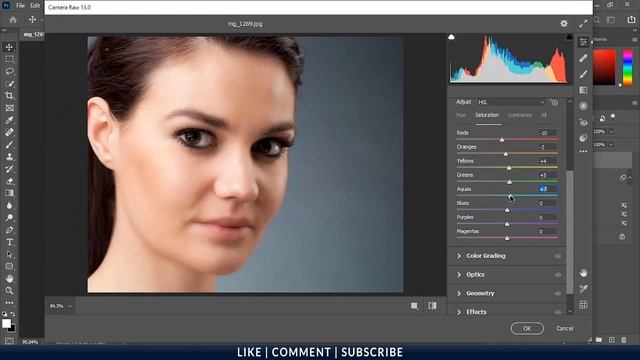
Task: Switch to the All tab
Action: click(544, 115)
